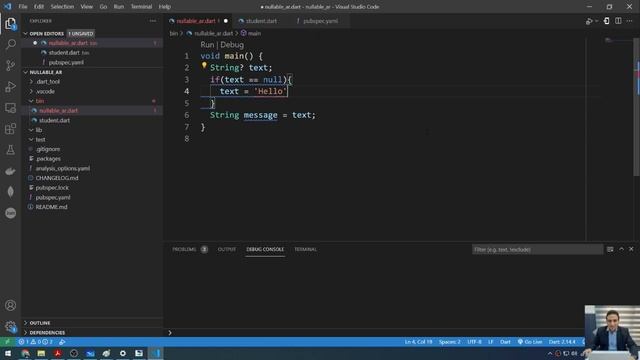Open Remote Explorer view

pyautogui.click(x=11, y=108)
